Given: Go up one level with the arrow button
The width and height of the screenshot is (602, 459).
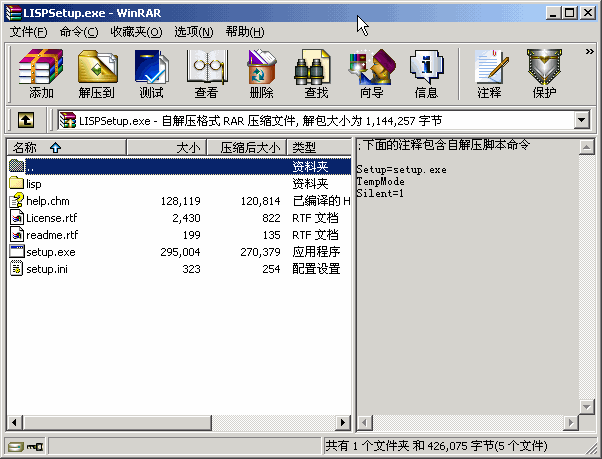Looking at the screenshot, I should [x=26, y=121].
